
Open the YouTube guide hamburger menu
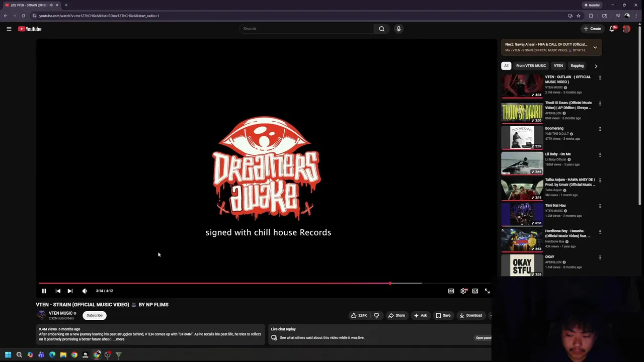[x=9, y=29]
